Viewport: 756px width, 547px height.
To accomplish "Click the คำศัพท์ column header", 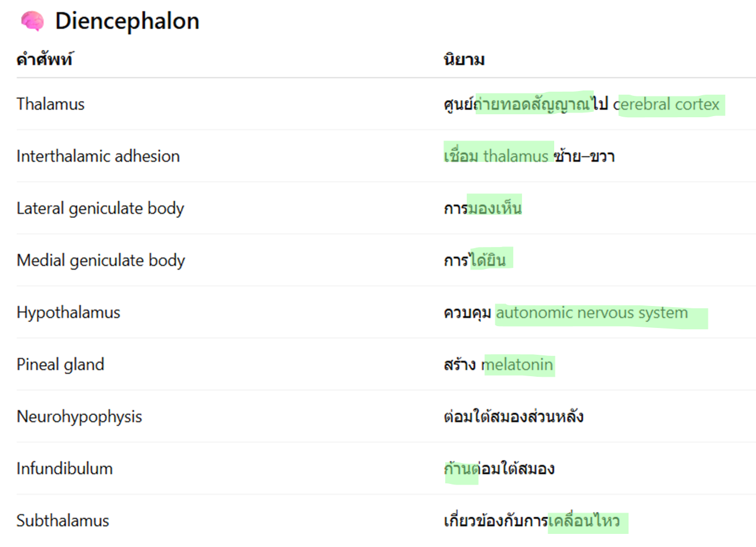I will (45, 60).
